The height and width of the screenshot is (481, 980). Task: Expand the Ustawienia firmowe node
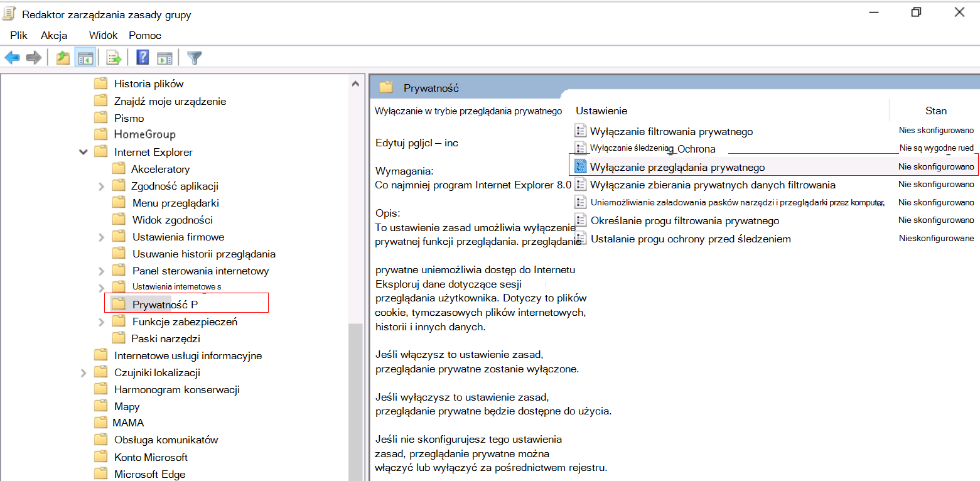(102, 237)
